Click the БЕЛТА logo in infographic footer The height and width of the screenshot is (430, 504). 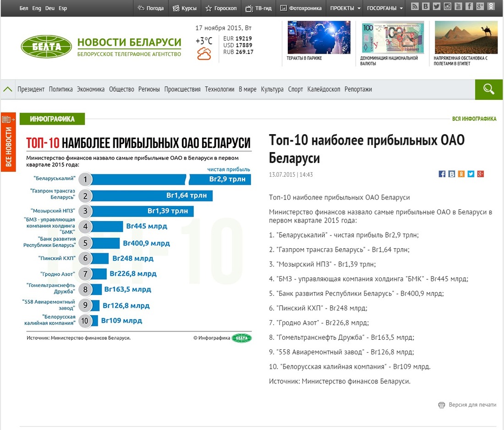(x=242, y=338)
